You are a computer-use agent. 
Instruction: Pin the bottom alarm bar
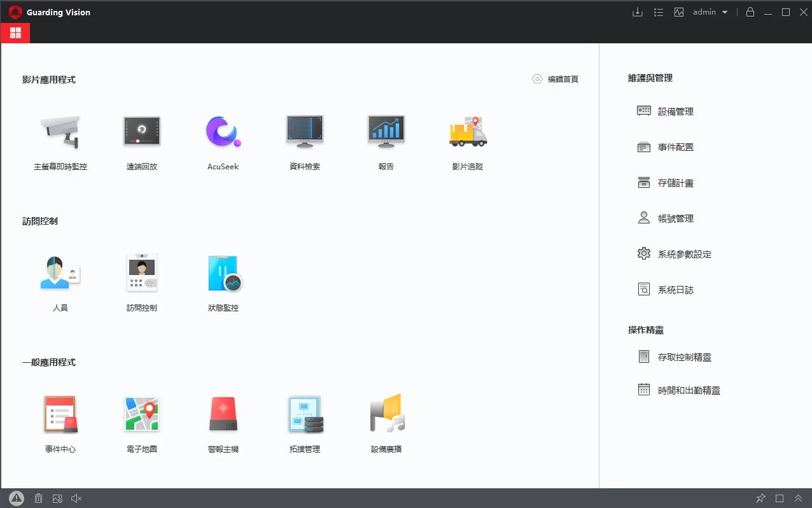pos(760,498)
